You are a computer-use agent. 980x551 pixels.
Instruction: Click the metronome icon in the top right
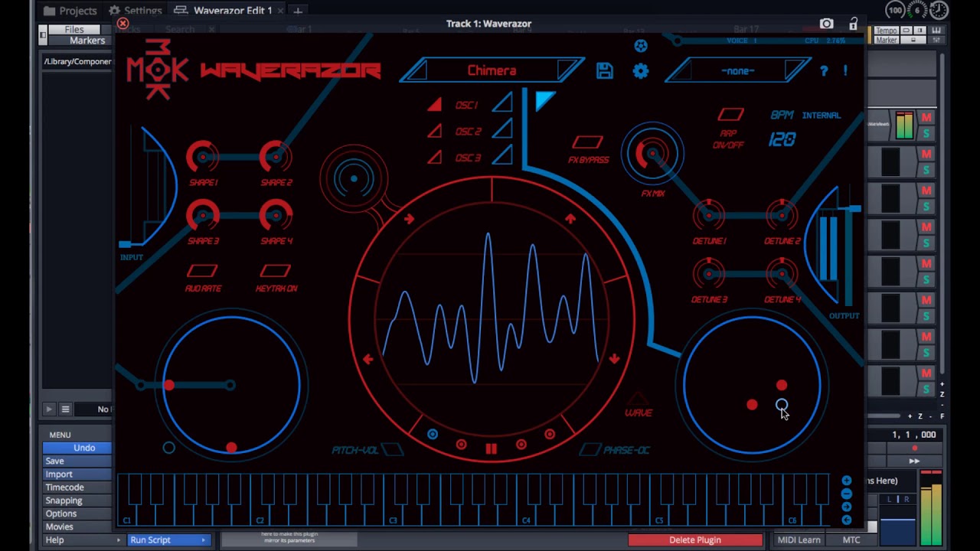[x=939, y=10]
